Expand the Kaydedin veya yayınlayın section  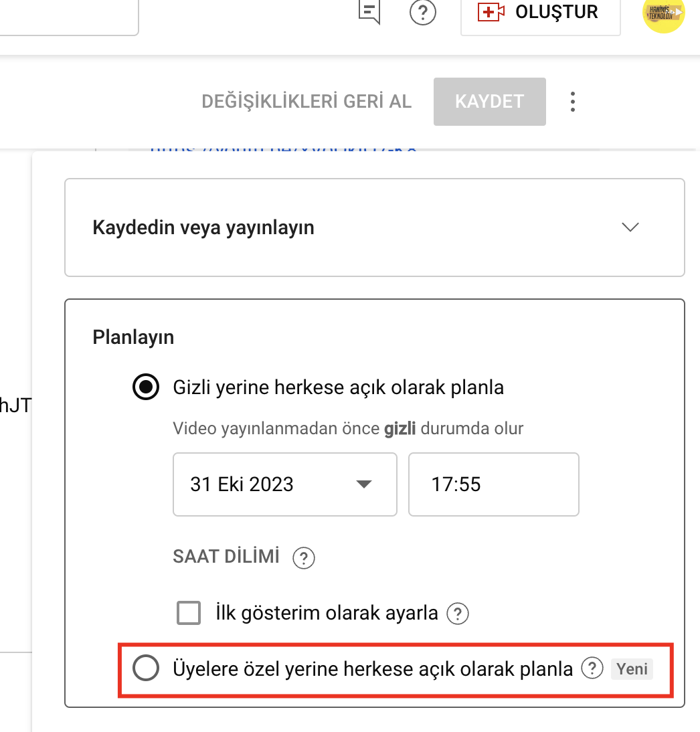coord(375,227)
